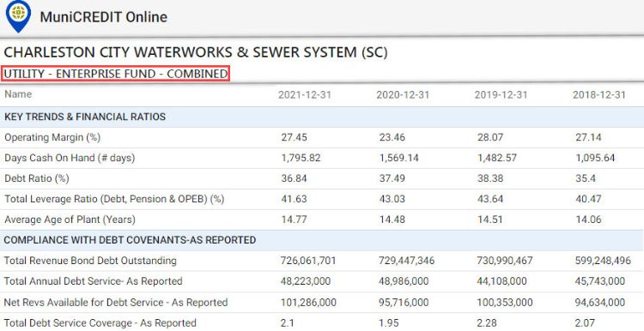Select debt service value 48,223,000
The image size is (644, 331).
306,281
